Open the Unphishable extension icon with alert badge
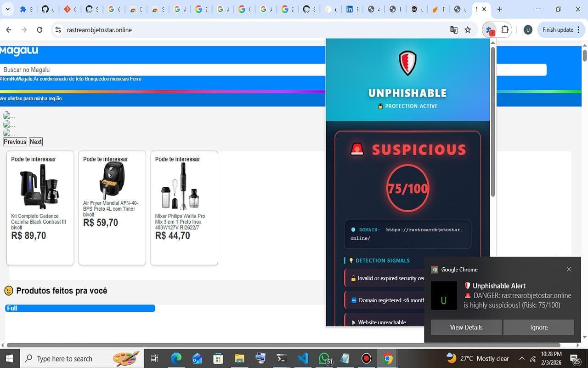The height and width of the screenshot is (368, 588). point(488,29)
